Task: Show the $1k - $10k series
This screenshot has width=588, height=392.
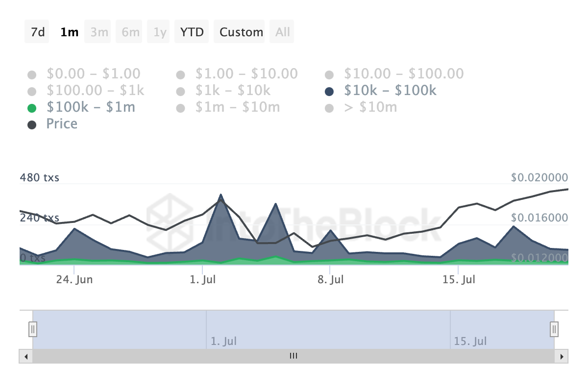Action: [233, 91]
